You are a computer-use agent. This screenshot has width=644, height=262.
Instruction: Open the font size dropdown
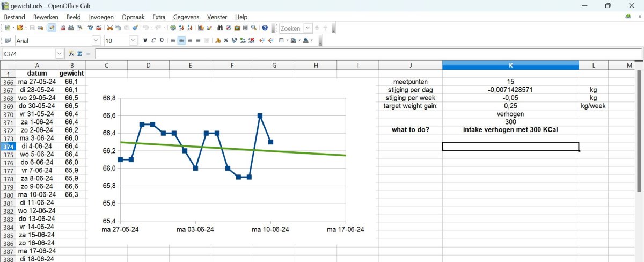click(x=134, y=41)
